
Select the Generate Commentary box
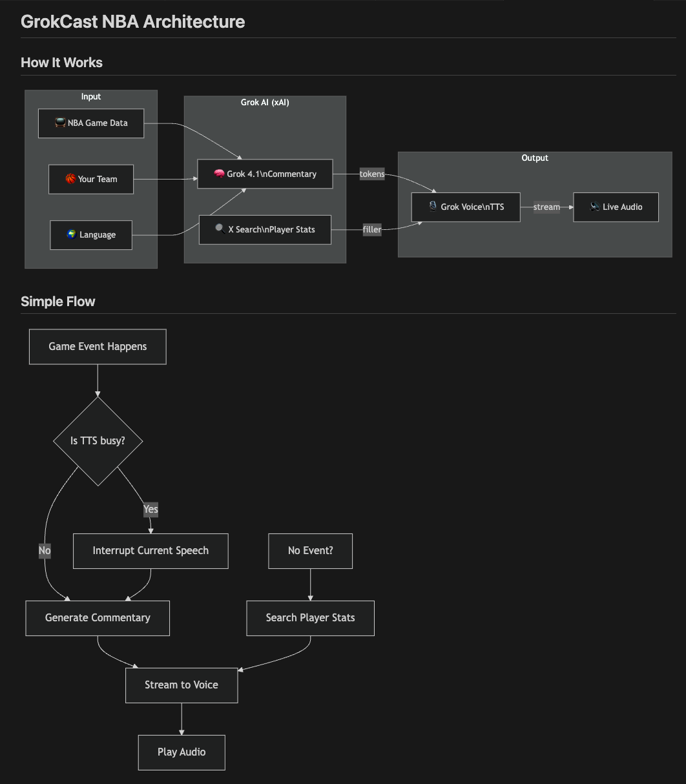(98, 618)
